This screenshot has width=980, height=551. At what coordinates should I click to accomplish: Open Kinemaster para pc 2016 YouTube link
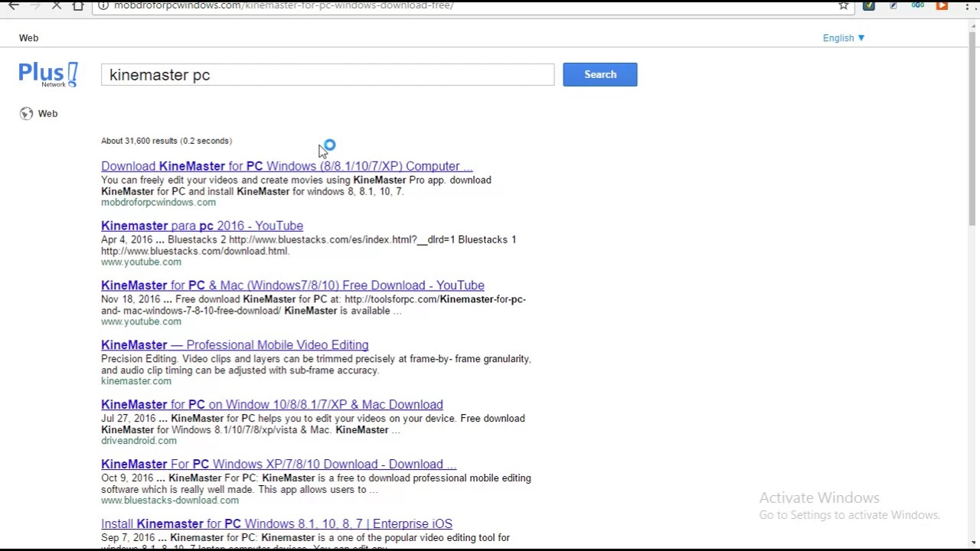tap(202, 226)
